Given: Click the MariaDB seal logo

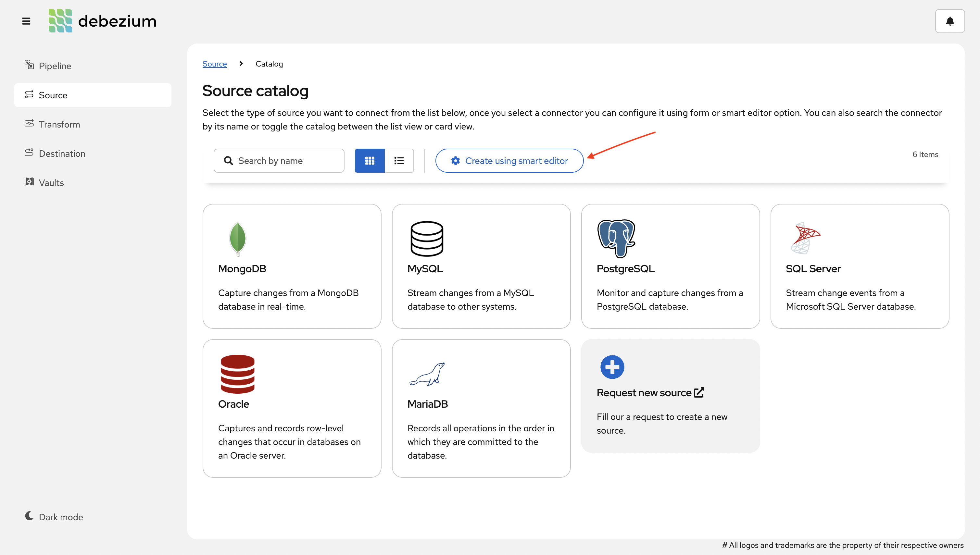Looking at the screenshot, I should pos(427,374).
